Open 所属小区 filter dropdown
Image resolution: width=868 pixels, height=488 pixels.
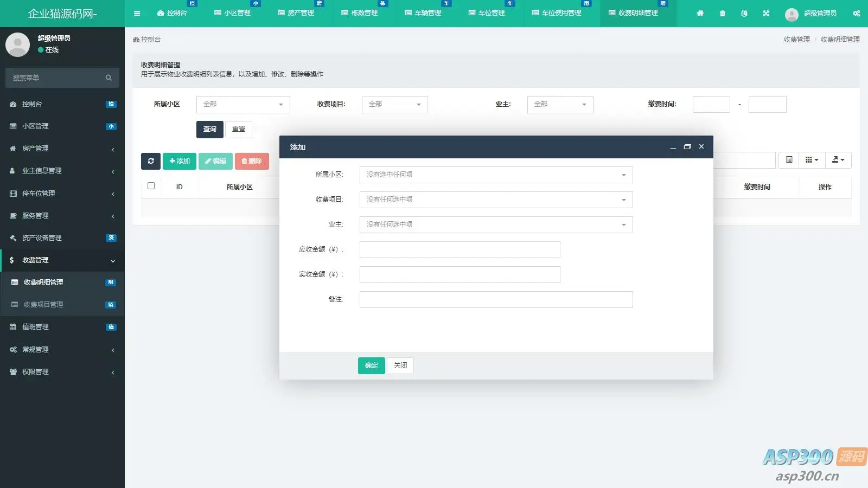click(x=243, y=104)
